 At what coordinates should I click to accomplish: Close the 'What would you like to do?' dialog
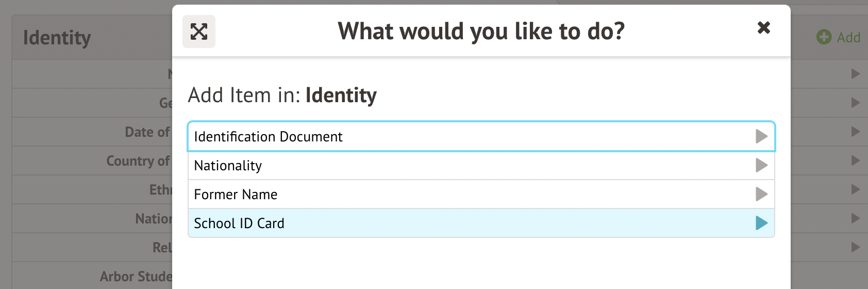(763, 27)
